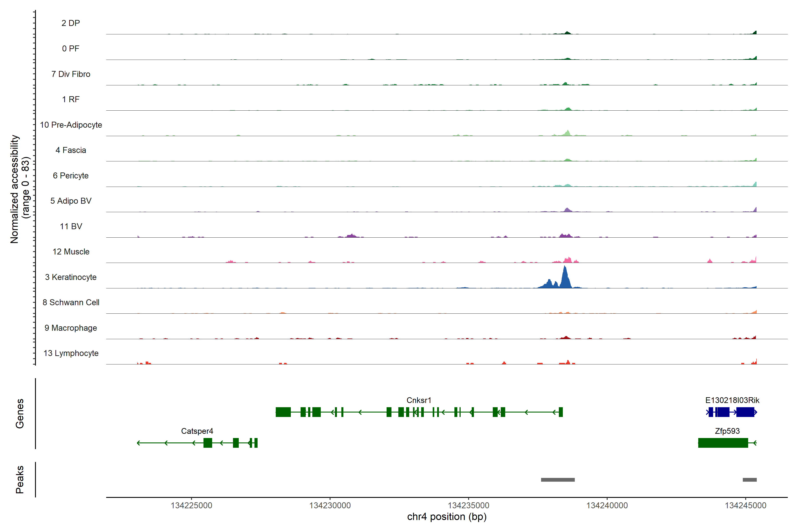The width and height of the screenshot is (798, 532).
Task: Click the purple 11 BV peak near 134231000
Action: [x=352, y=235]
